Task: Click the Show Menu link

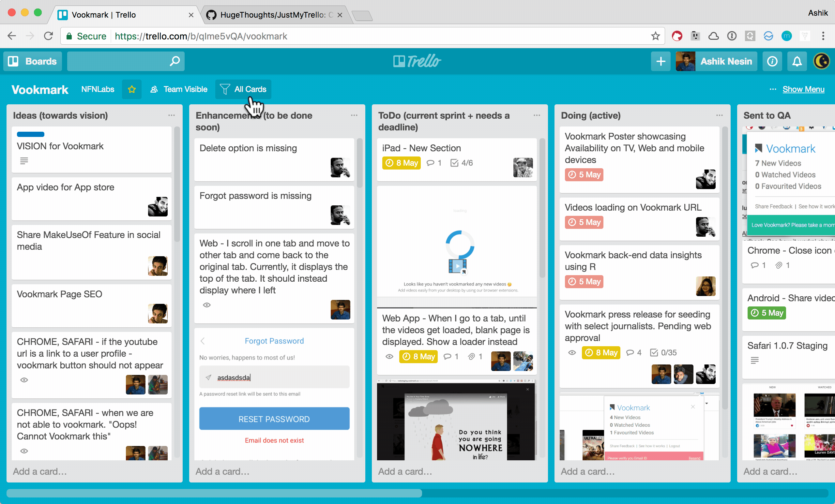Action: (x=803, y=89)
